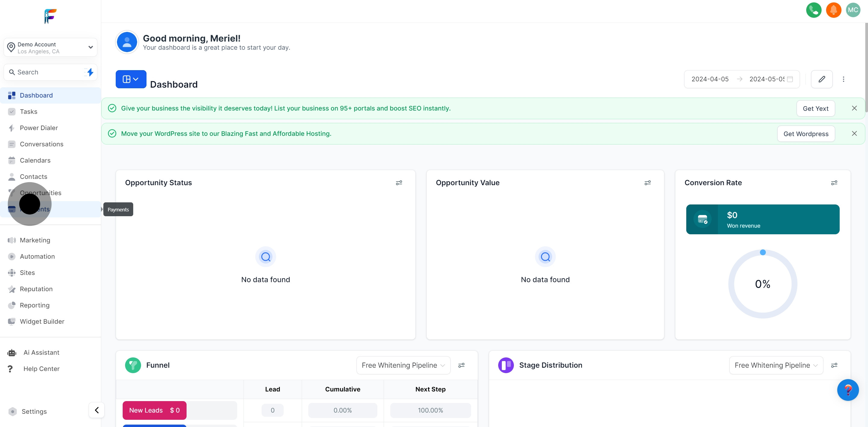
Task: Open the orange notifications bell
Action: tap(833, 10)
